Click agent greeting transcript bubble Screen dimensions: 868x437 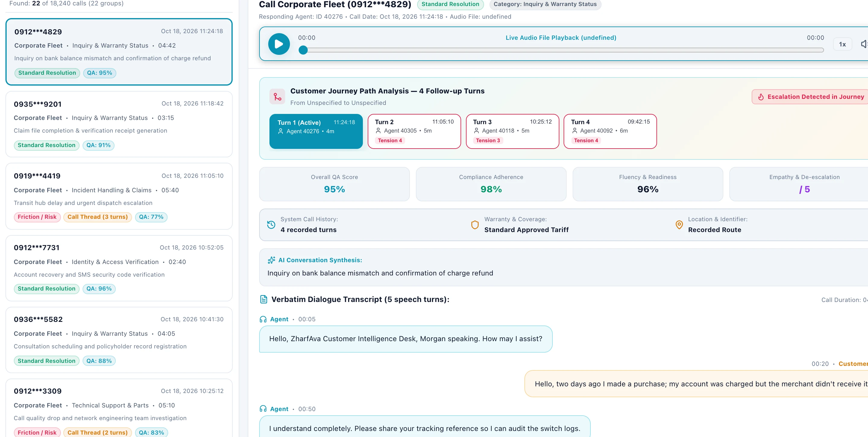pos(406,339)
